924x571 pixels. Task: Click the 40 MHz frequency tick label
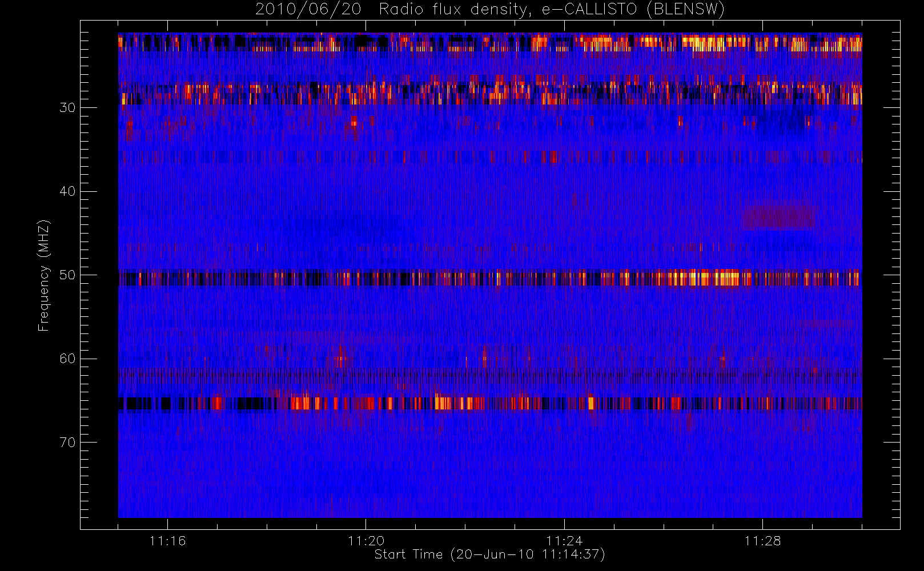[x=67, y=191]
